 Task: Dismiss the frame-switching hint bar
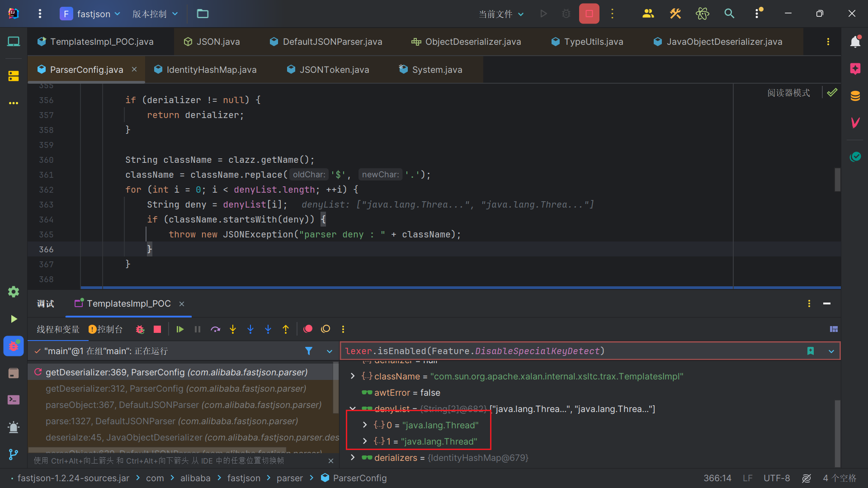[x=331, y=460]
